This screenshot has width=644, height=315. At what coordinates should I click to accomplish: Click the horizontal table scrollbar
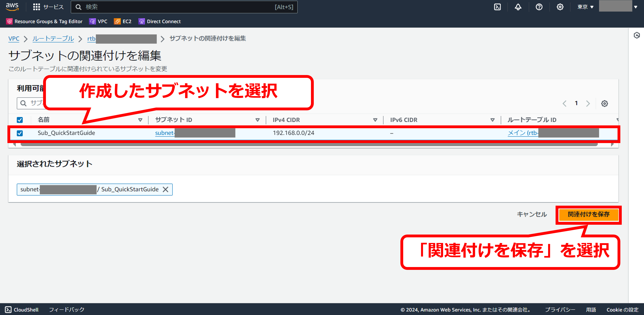[x=309, y=145]
